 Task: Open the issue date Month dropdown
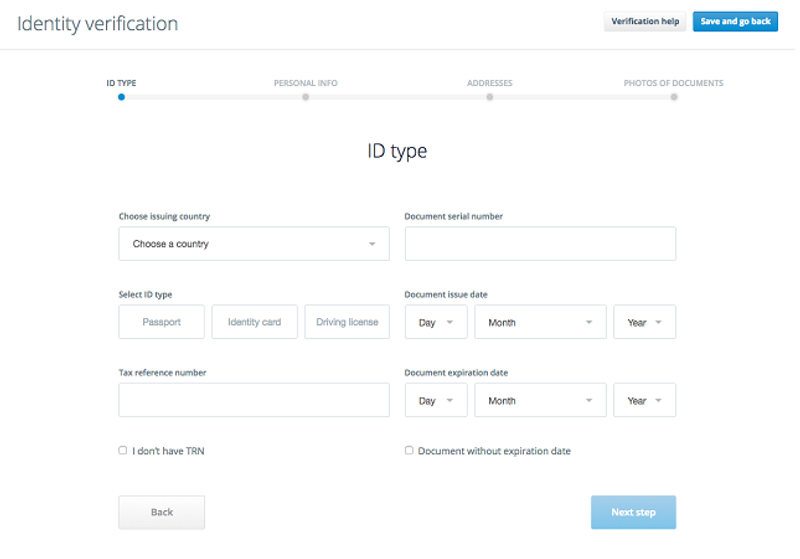pyautogui.click(x=540, y=322)
